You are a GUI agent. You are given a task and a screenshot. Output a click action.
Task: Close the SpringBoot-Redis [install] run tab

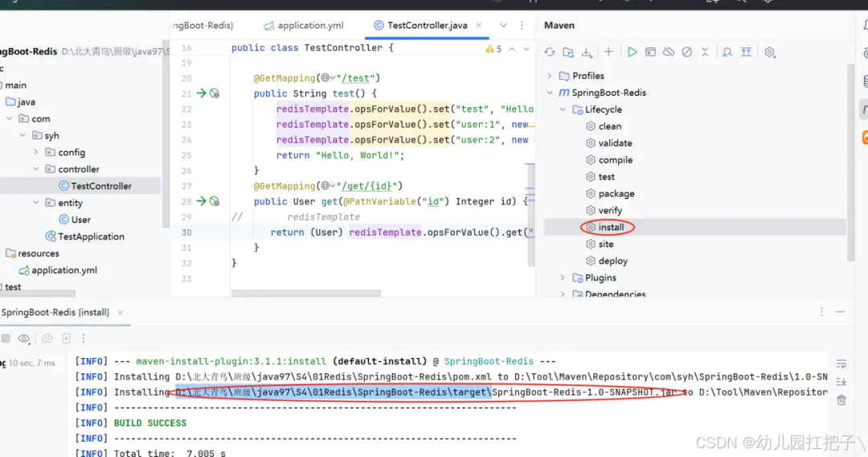tap(120, 312)
